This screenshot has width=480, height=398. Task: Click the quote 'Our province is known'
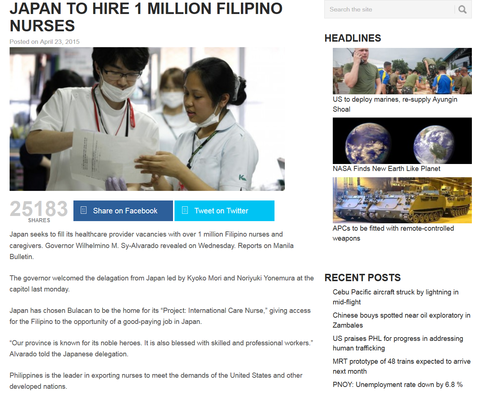pyautogui.click(x=161, y=348)
